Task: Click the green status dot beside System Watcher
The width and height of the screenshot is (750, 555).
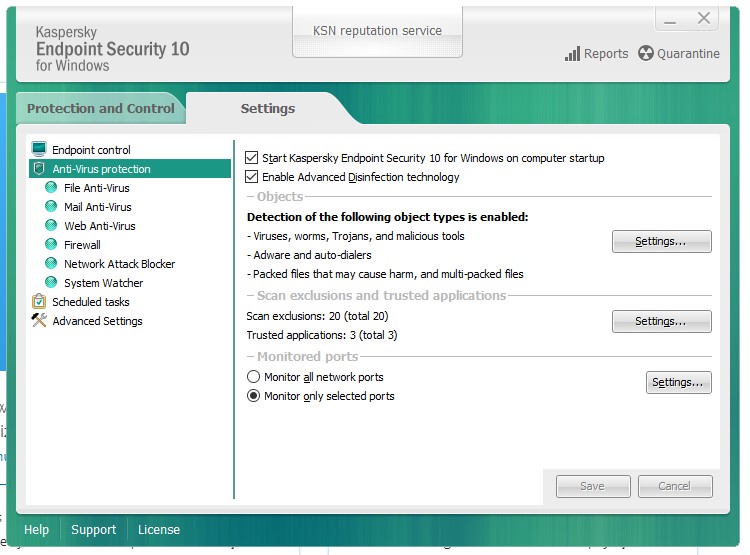Action: (51, 282)
